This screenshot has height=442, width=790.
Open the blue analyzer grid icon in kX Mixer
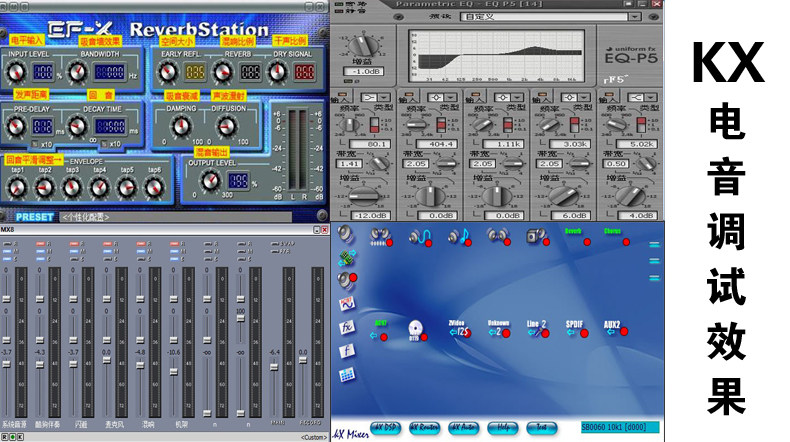(x=347, y=374)
